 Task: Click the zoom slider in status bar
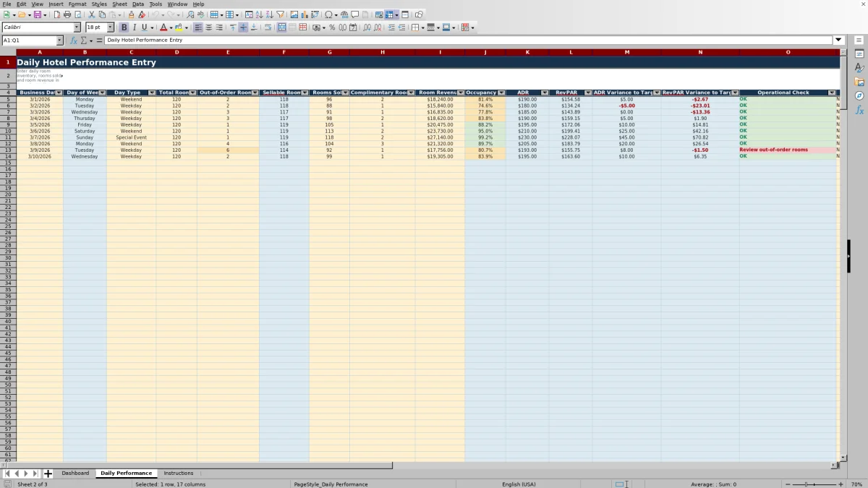click(814, 484)
